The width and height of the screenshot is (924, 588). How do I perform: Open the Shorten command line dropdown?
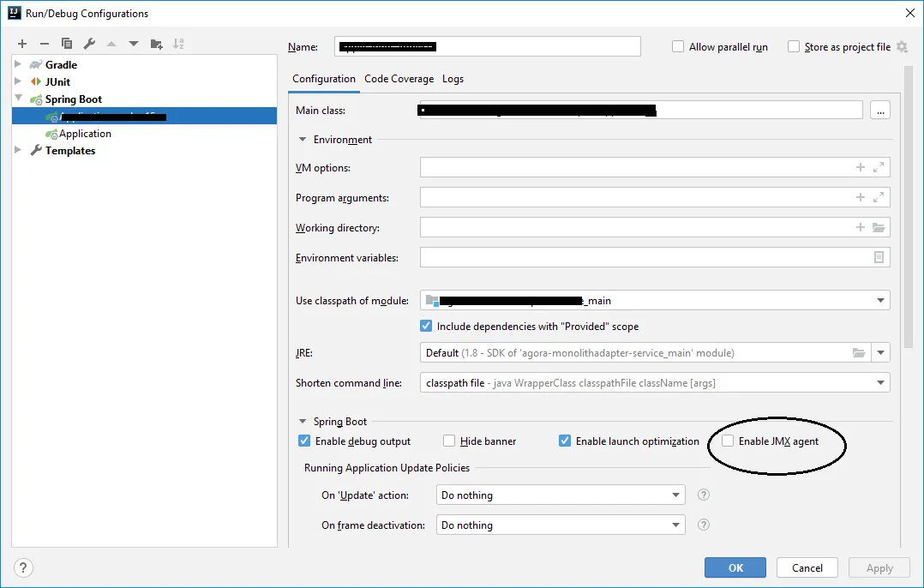[883, 382]
